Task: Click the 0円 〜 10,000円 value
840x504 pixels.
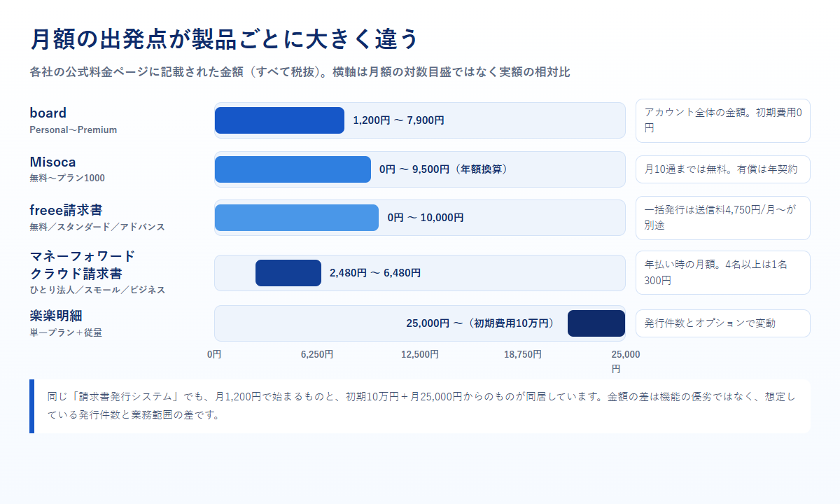Action: pos(426,218)
